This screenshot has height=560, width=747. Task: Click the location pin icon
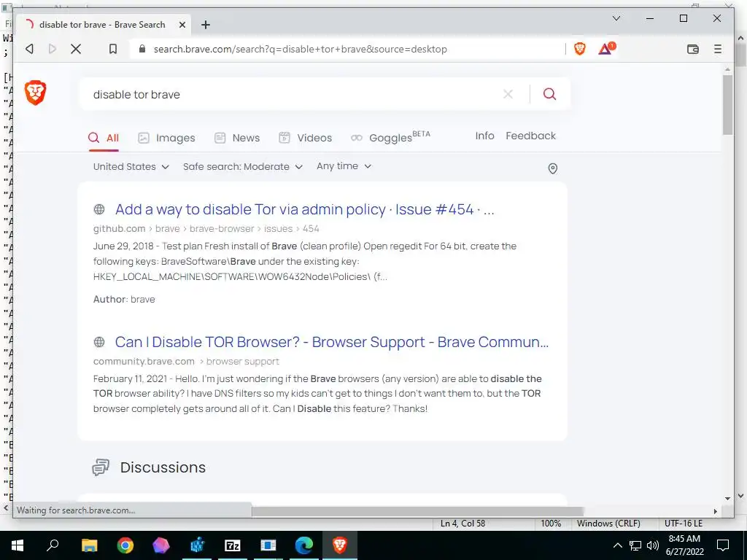click(x=553, y=168)
